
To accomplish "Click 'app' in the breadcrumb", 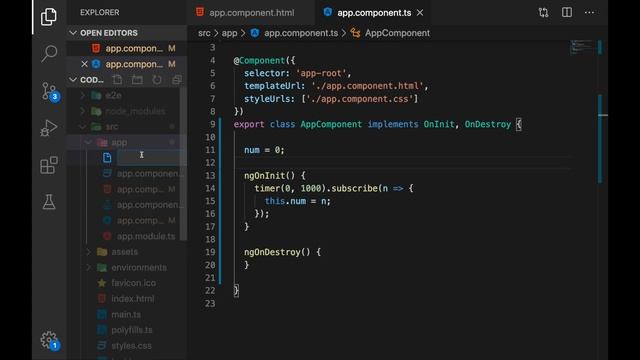I will (229, 33).
